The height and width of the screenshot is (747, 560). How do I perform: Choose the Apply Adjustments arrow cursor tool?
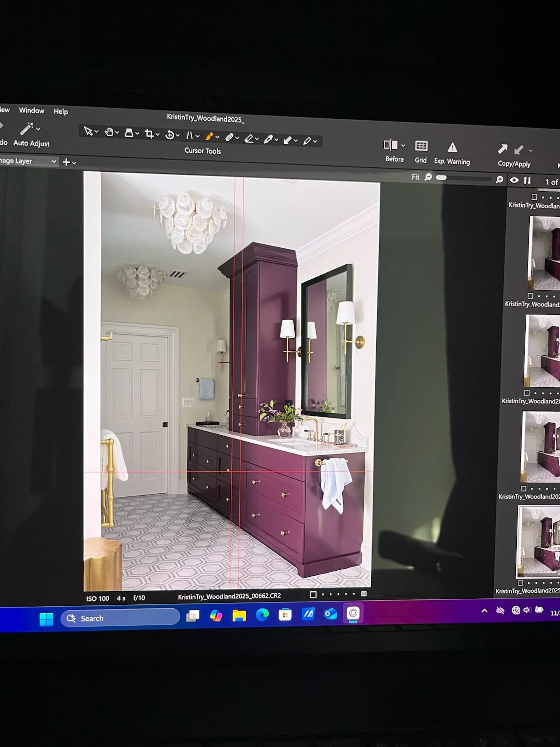click(x=288, y=140)
